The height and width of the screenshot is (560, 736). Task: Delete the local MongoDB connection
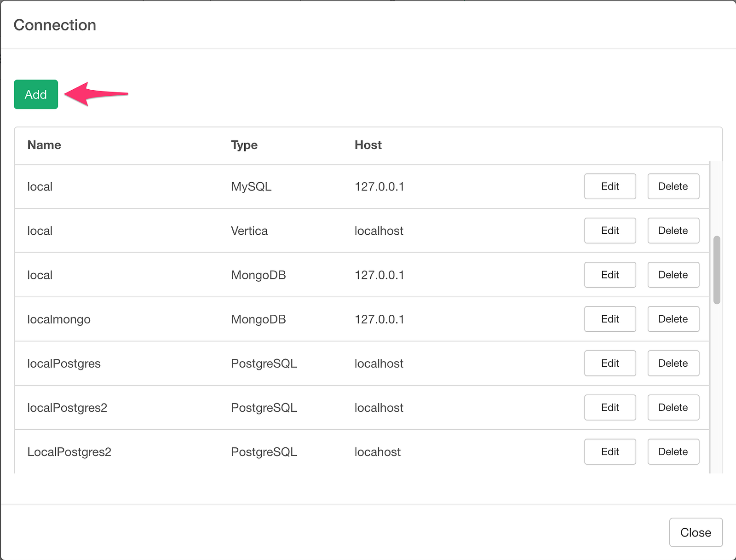click(673, 275)
